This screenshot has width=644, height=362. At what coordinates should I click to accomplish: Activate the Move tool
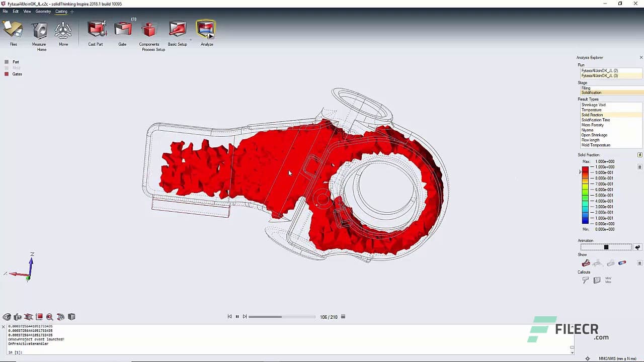tap(63, 31)
